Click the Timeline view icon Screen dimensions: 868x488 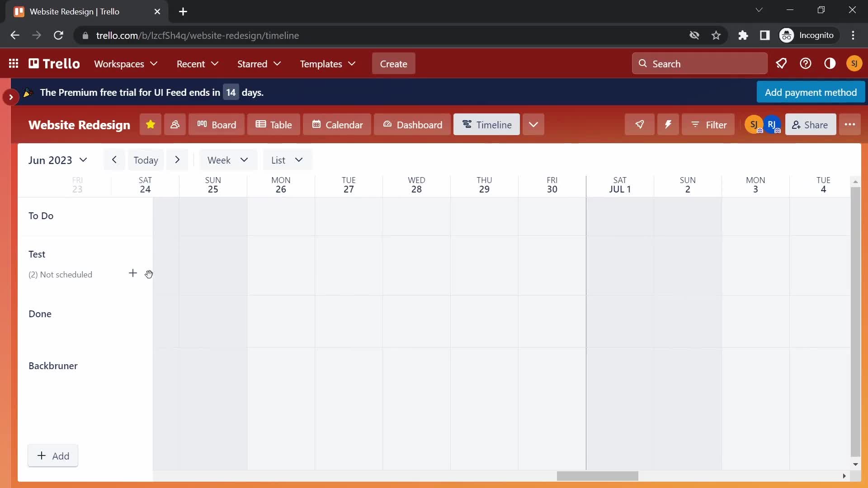tap(468, 124)
